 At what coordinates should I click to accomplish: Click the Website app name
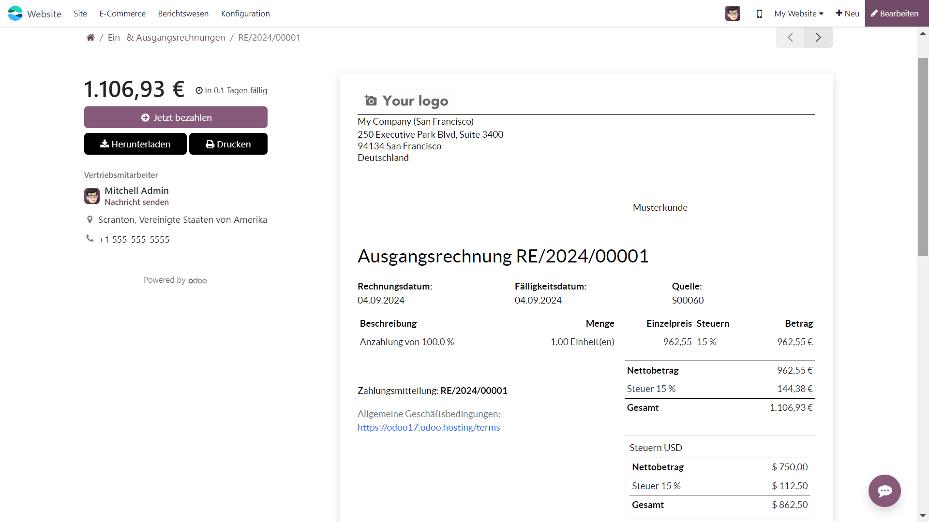click(x=44, y=14)
